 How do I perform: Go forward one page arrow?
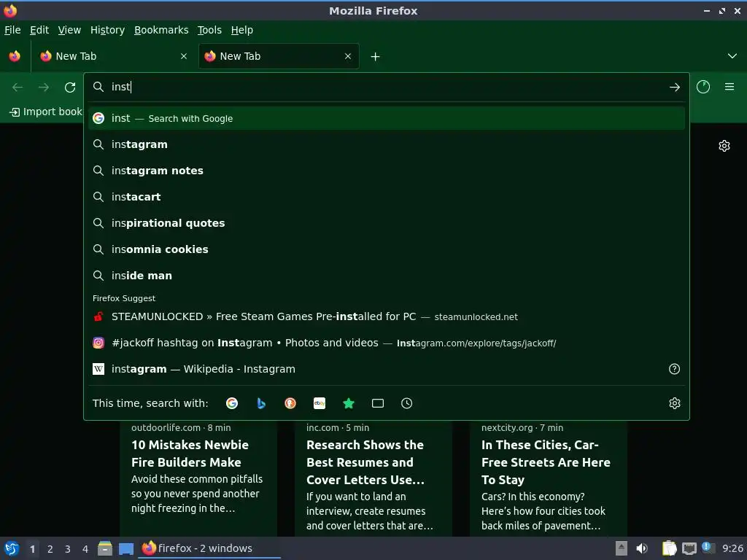point(44,87)
